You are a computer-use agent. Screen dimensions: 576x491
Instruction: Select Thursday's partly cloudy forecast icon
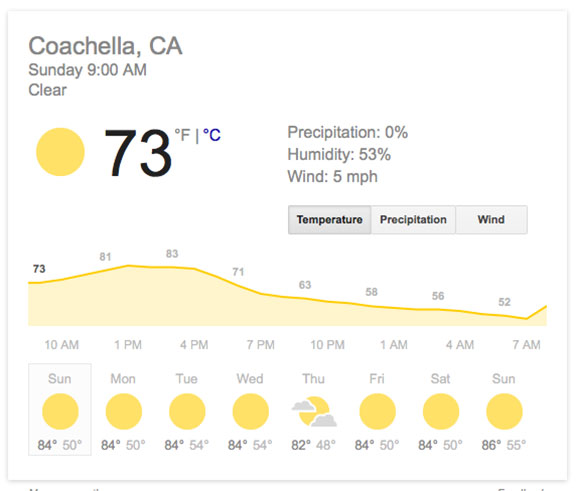[x=314, y=411]
